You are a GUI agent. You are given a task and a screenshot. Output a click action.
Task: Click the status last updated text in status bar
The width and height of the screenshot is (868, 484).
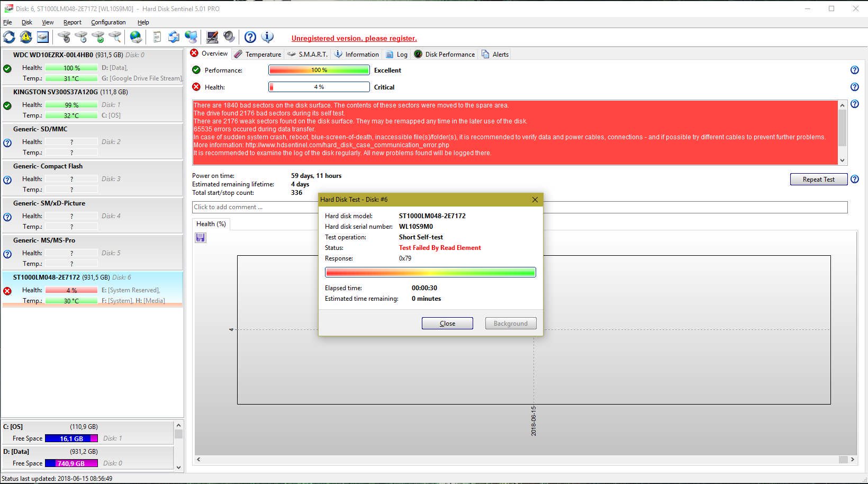click(x=57, y=479)
